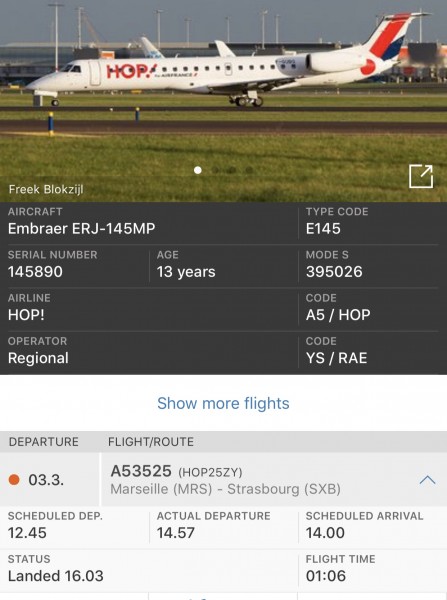
Task: Tap the Marseille (MRS) - Strasbourg (SXB) route
Action: click(x=225, y=489)
